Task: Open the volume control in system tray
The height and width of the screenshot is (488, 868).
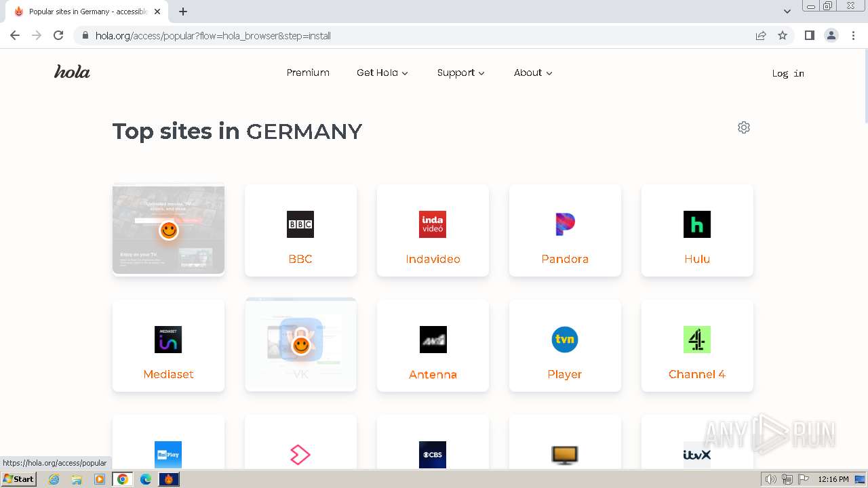Action: tap(771, 479)
